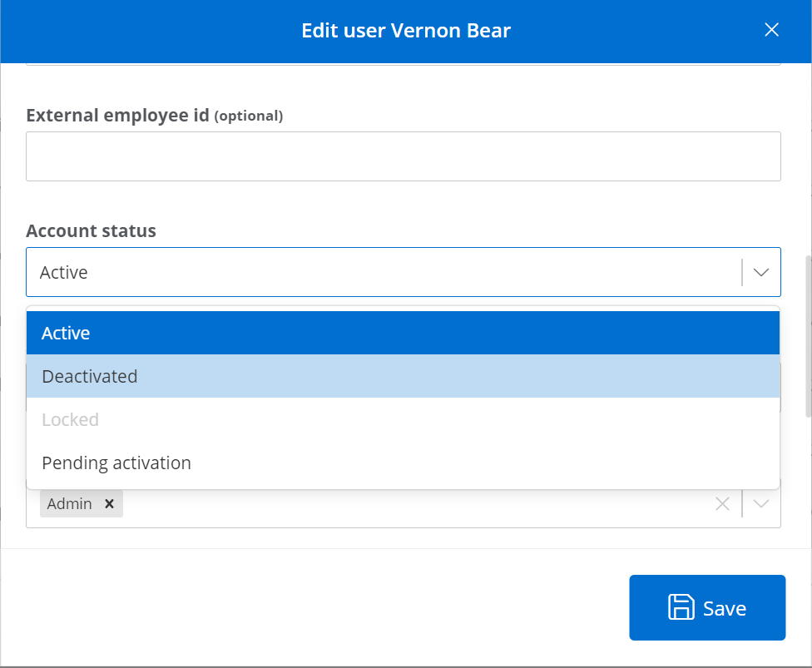Click the chevron icon on the Account status field
This screenshot has height=668, width=812.
click(x=760, y=272)
